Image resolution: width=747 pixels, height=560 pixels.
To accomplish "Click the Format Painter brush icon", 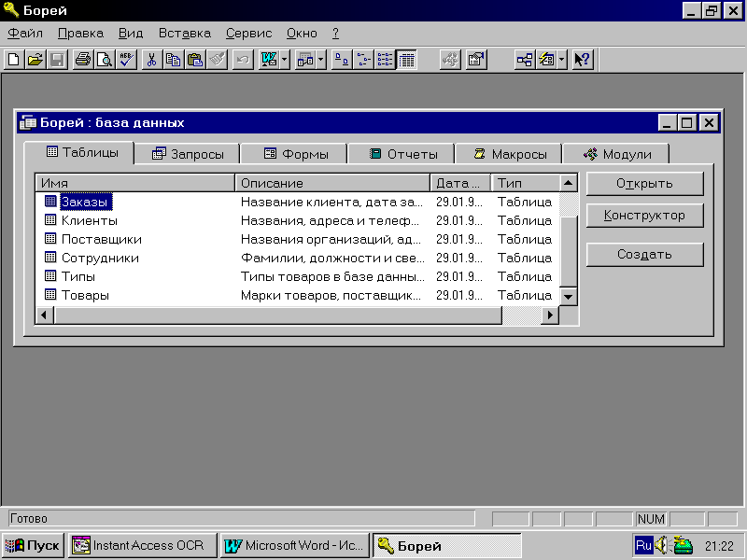I will 217,60.
